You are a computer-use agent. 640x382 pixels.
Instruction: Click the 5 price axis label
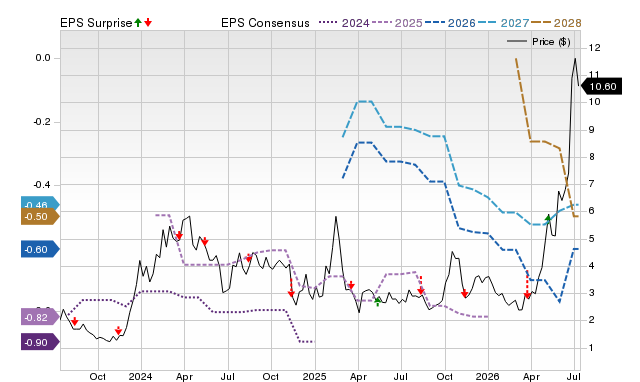(592, 238)
